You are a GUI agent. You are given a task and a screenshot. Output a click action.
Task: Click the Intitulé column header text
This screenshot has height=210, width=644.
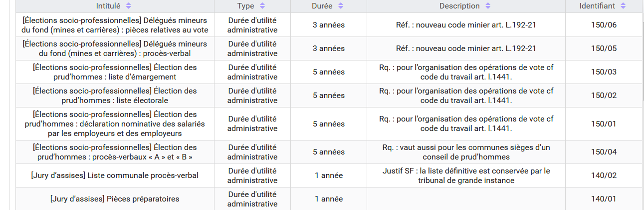pos(108,6)
